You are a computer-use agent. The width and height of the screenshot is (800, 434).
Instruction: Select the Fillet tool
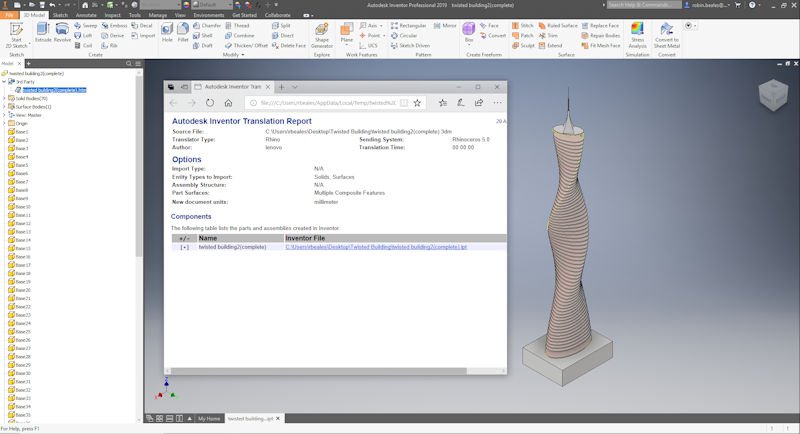click(x=183, y=32)
